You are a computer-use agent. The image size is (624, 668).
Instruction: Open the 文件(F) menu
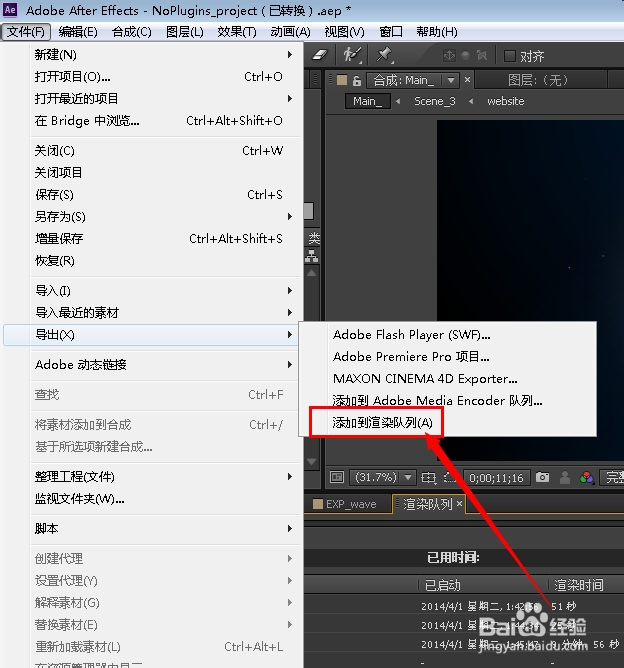26,32
